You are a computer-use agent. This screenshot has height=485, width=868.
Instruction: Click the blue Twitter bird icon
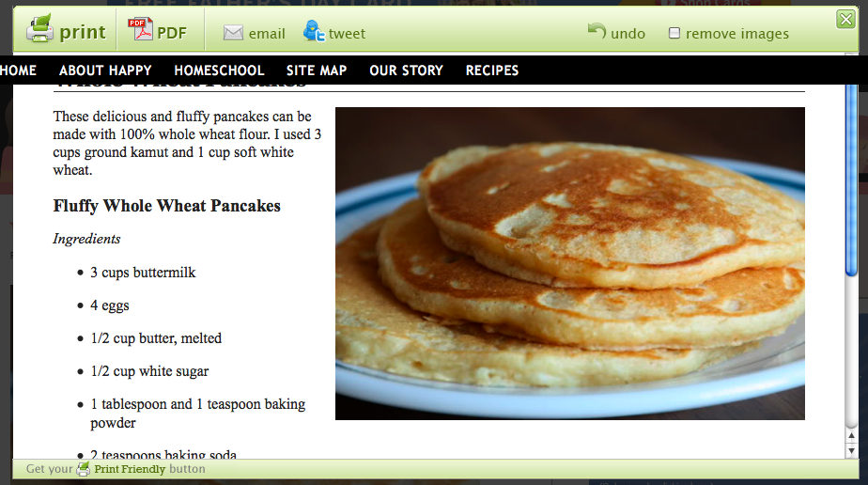click(314, 31)
